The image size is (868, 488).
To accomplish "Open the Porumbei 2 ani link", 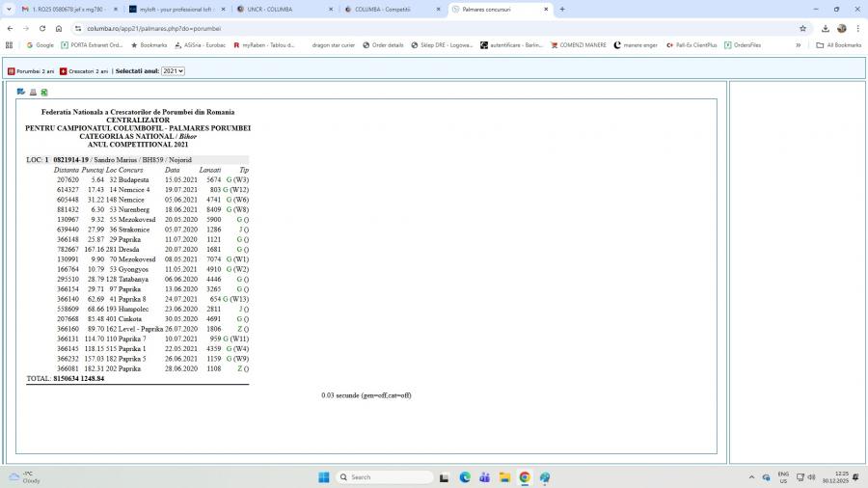I will coord(31,71).
